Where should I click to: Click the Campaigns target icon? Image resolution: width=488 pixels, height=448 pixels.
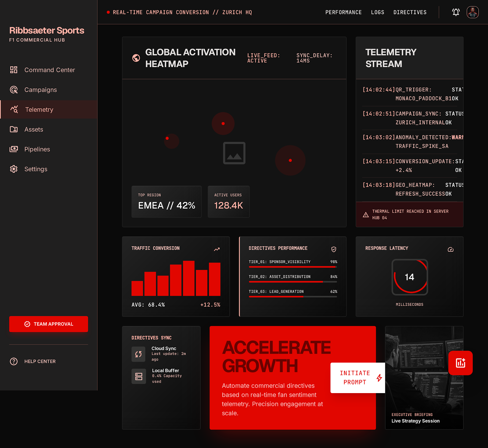tap(14, 90)
